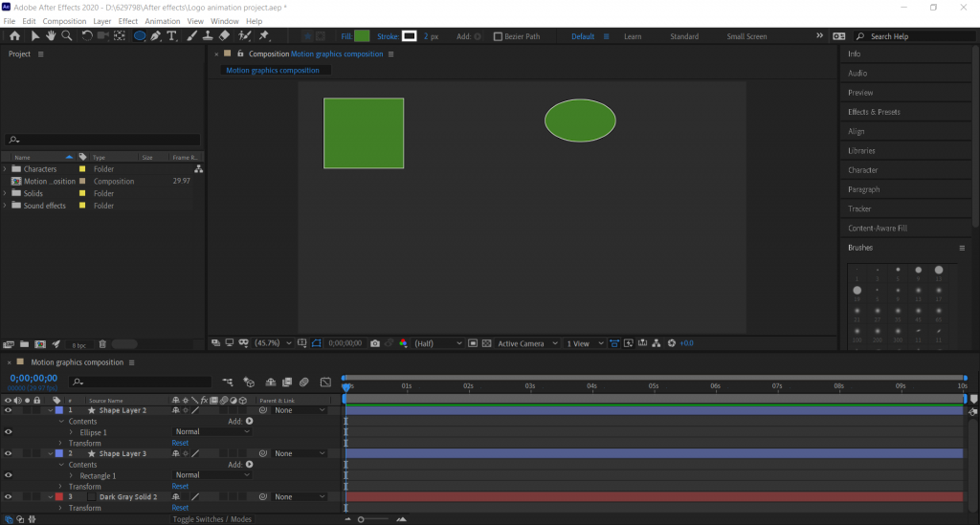Open the Ellipse 1 blend mode dropdown
The image size is (980, 525).
pos(212,432)
